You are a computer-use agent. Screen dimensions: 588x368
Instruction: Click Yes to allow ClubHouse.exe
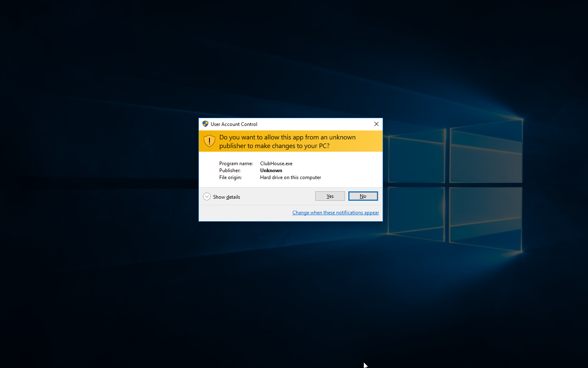tap(330, 196)
